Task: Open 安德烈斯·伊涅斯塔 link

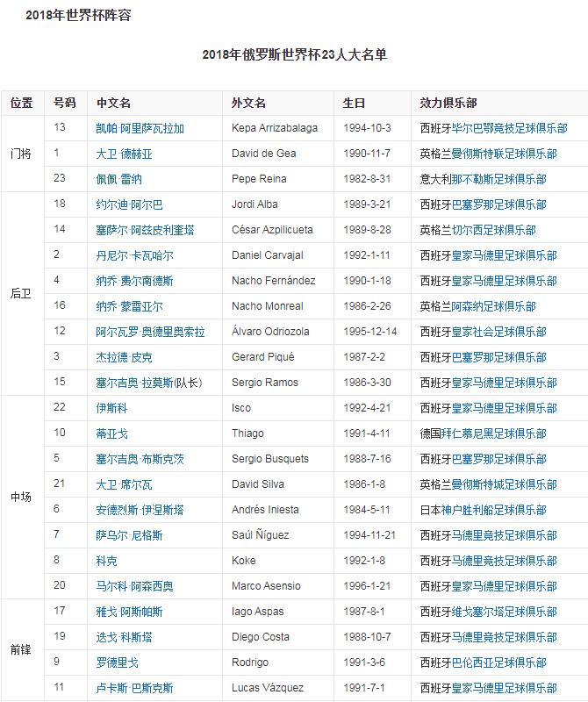Action: 140,511
